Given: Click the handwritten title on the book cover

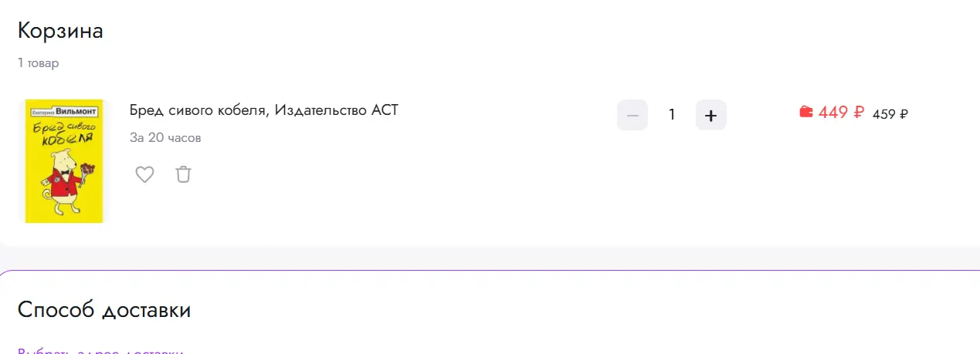Looking at the screenshot, I should pyautogui.click(x=64, y=132).
